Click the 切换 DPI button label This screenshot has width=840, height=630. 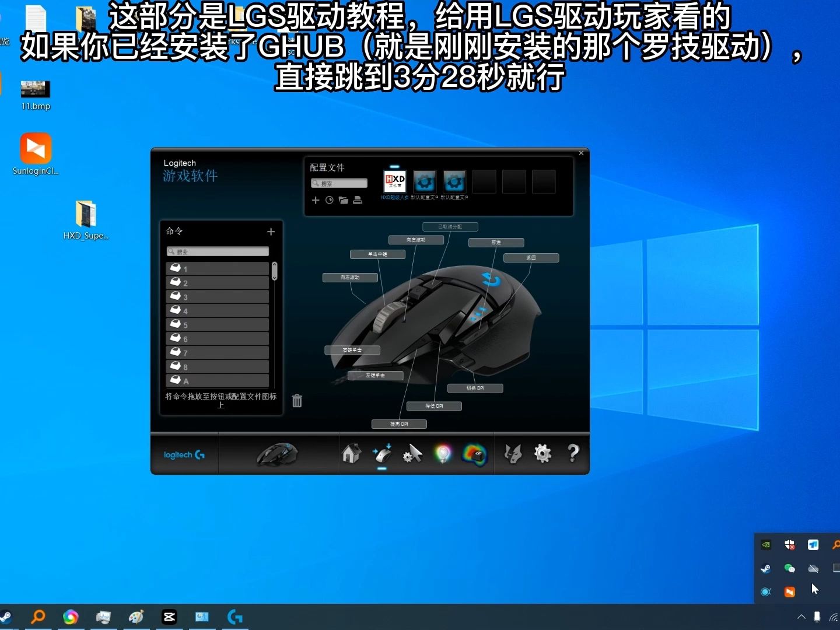tap(475, 388)
